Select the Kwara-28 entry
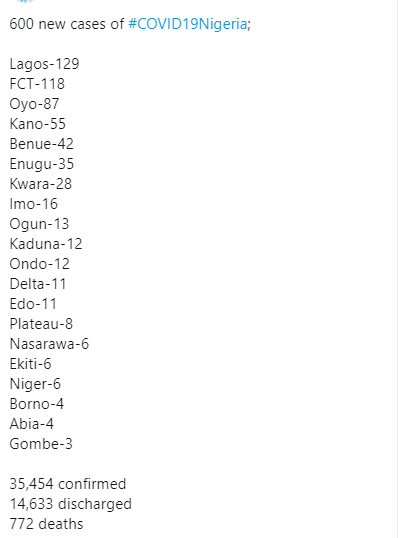Viewport: 401px width, 538px height. 41,184
